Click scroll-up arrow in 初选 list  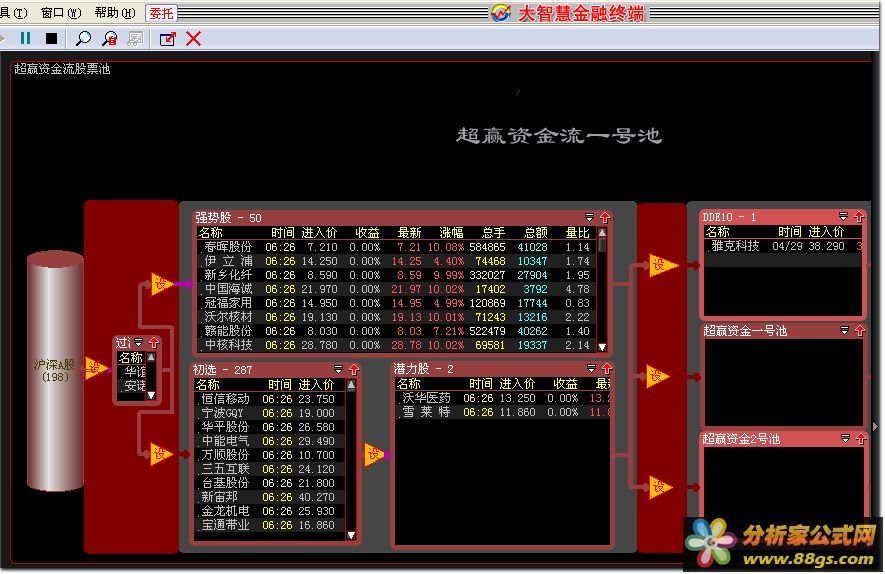(351, 385)
